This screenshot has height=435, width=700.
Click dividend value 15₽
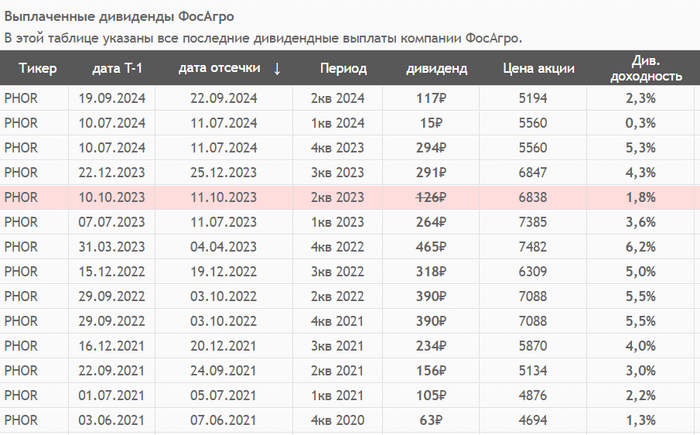point(431,123)
